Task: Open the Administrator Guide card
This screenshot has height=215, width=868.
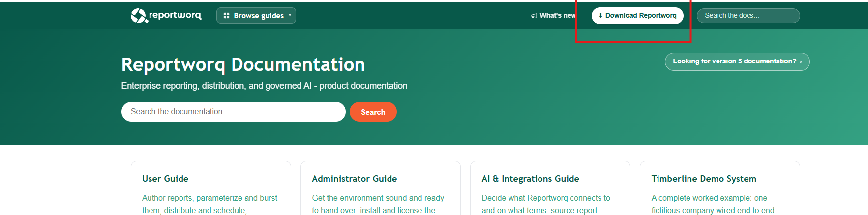Action: [x=381, y=188]
